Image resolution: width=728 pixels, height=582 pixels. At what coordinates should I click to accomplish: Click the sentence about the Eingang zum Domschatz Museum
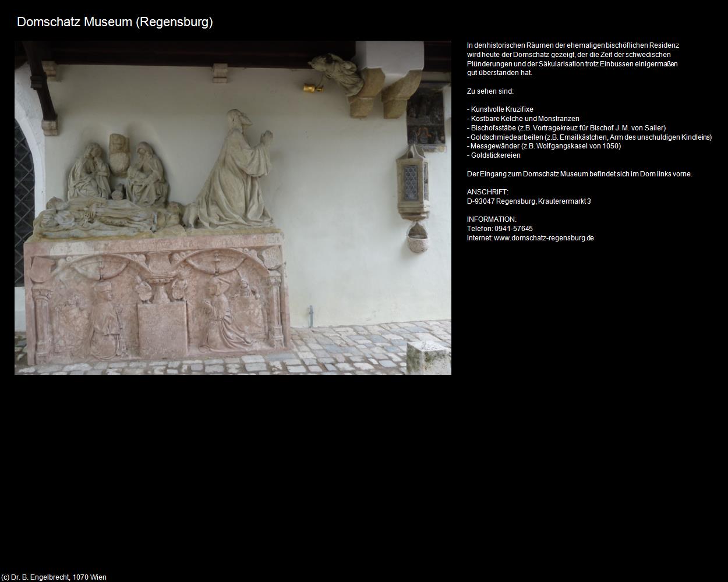coord(579,174)
